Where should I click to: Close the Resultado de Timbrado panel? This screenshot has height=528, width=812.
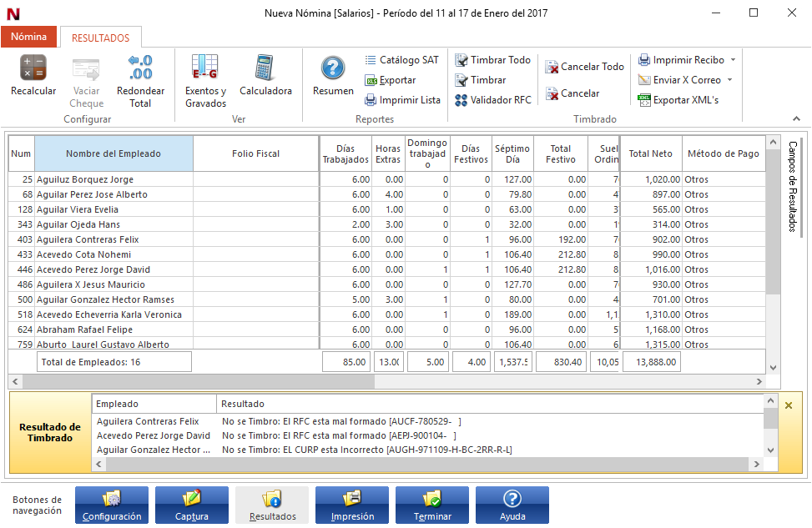click(x=789, y=405)
